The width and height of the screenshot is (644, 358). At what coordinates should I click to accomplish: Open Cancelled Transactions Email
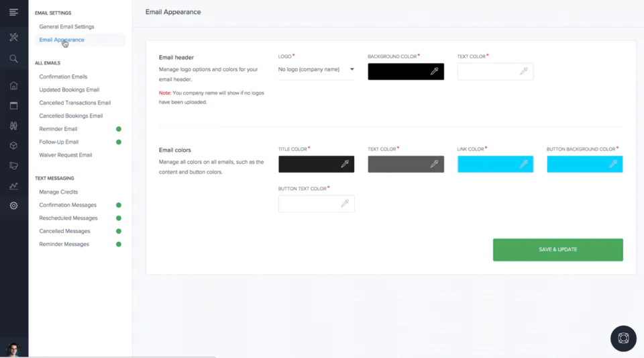[x=74, y=103]
